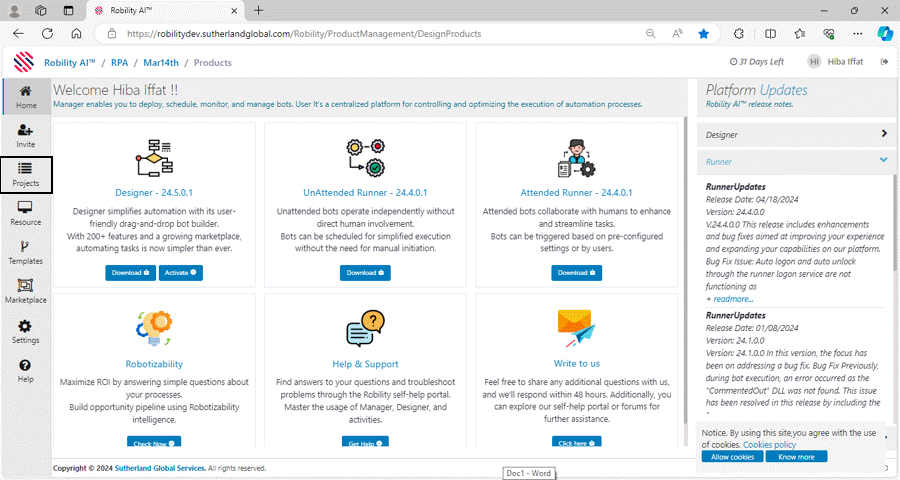Open browser settings and more menu
This screenshot has height=480, width=900.
858,34
